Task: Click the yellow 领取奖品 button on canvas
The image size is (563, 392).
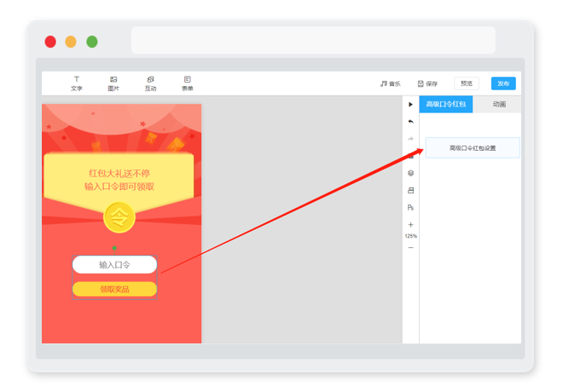Action: [x=114, y=289]
